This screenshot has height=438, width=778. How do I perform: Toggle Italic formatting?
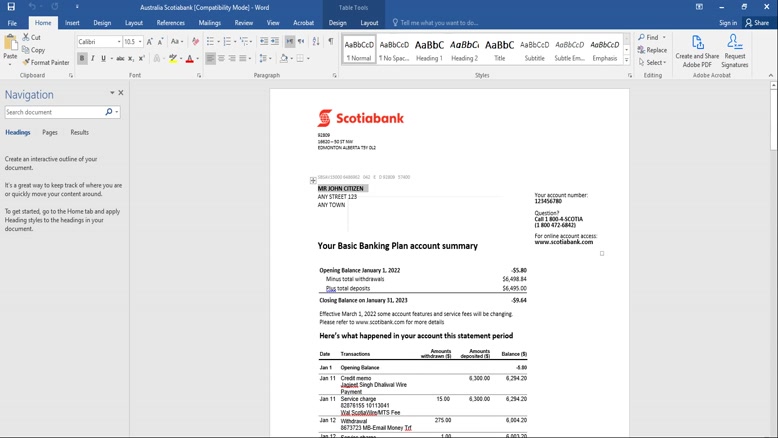(x=93, y=59)
